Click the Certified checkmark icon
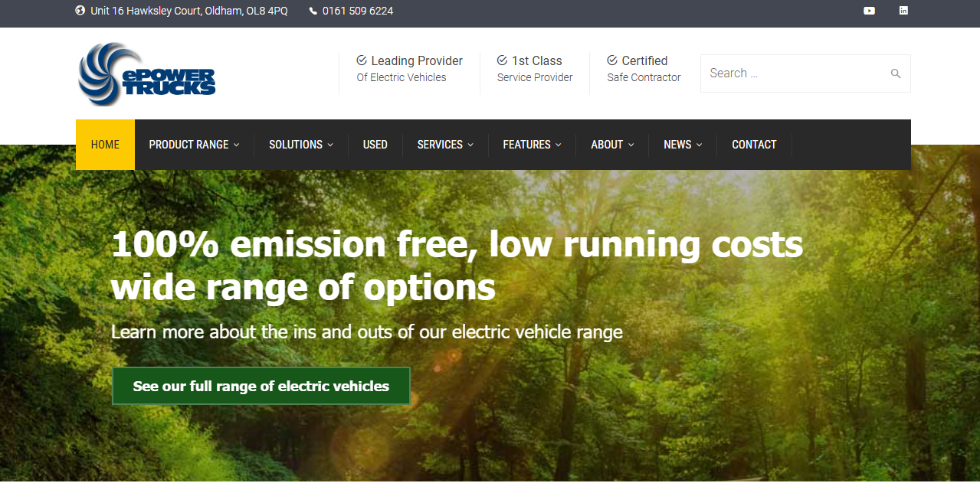This screenshot has height=483, width=980. click(x=612, y=60)
